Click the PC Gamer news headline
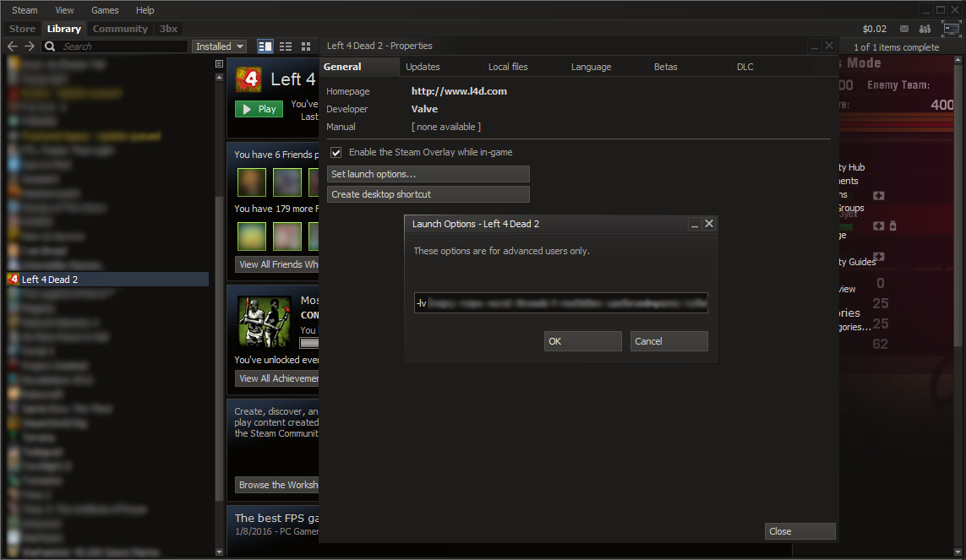 (276, 518)
